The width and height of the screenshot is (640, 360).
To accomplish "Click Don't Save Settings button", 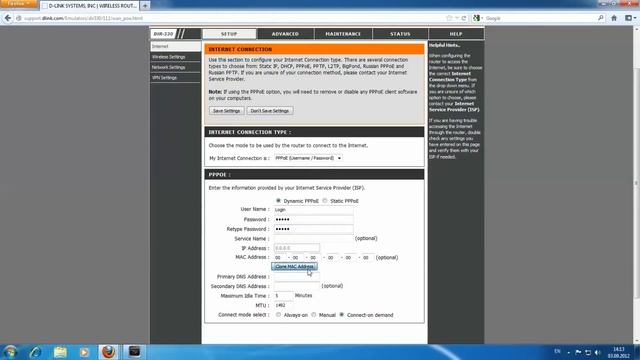I will [x=270, y=111].
